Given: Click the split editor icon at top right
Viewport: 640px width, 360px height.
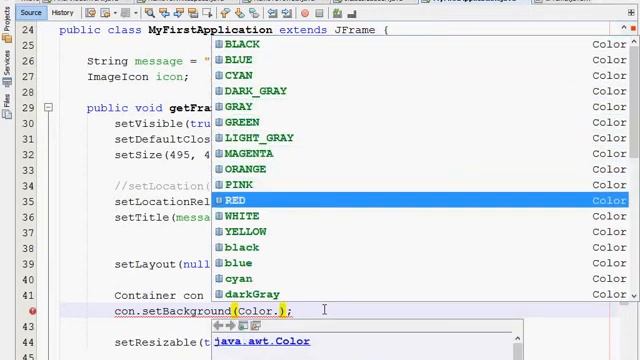Looking at the screenshot, I should coord(631,13).
